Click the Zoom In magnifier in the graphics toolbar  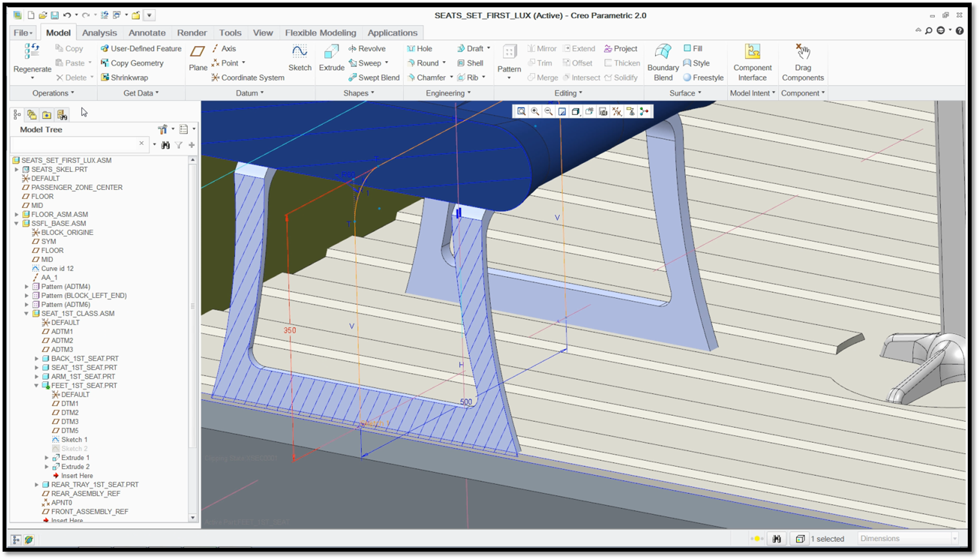coord(535,111)
